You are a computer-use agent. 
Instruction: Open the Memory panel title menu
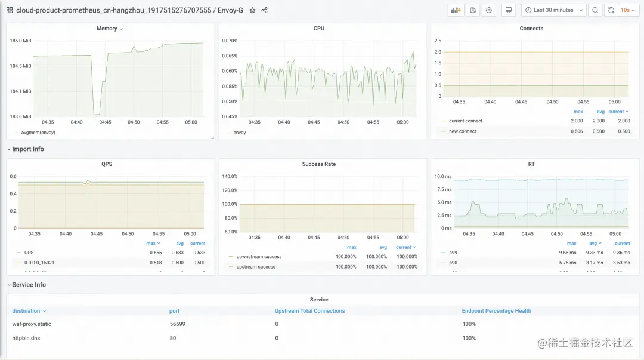click(109, 29)
